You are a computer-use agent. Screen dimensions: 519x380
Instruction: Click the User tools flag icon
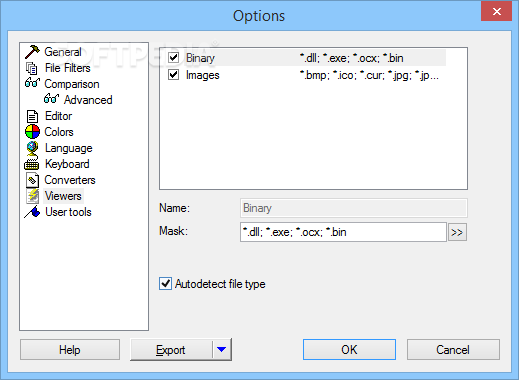pyautogui.click(x=32, y=212)
